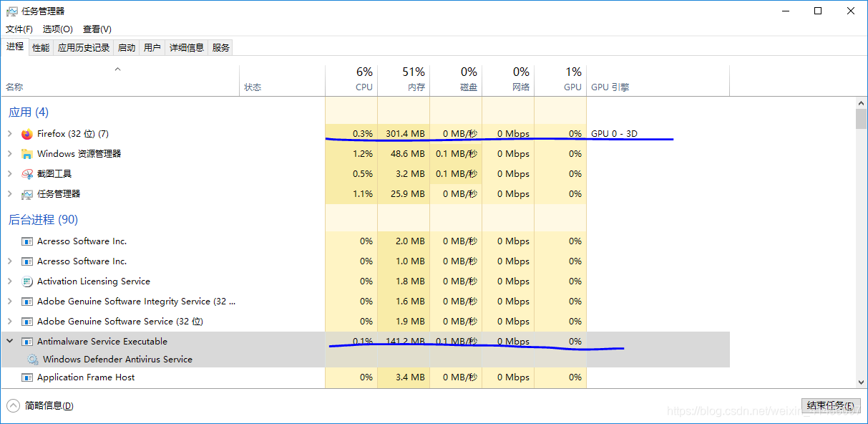
Task: Collapse Antimalware Service Executable group
Action: 9,342
